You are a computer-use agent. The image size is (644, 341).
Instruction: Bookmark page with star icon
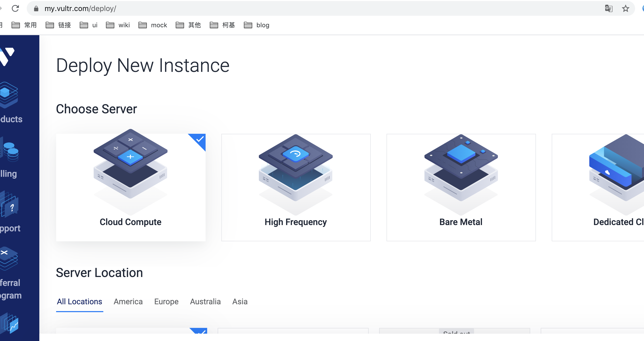pos(626,9)
